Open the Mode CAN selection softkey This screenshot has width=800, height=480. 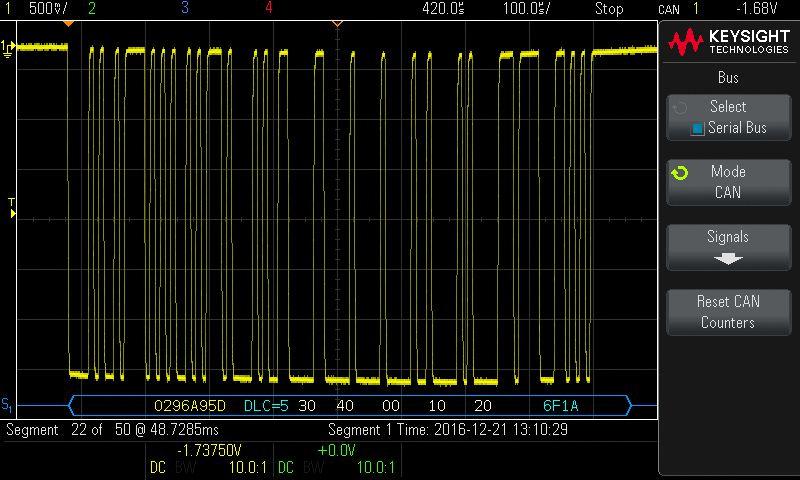coord(728,182)
